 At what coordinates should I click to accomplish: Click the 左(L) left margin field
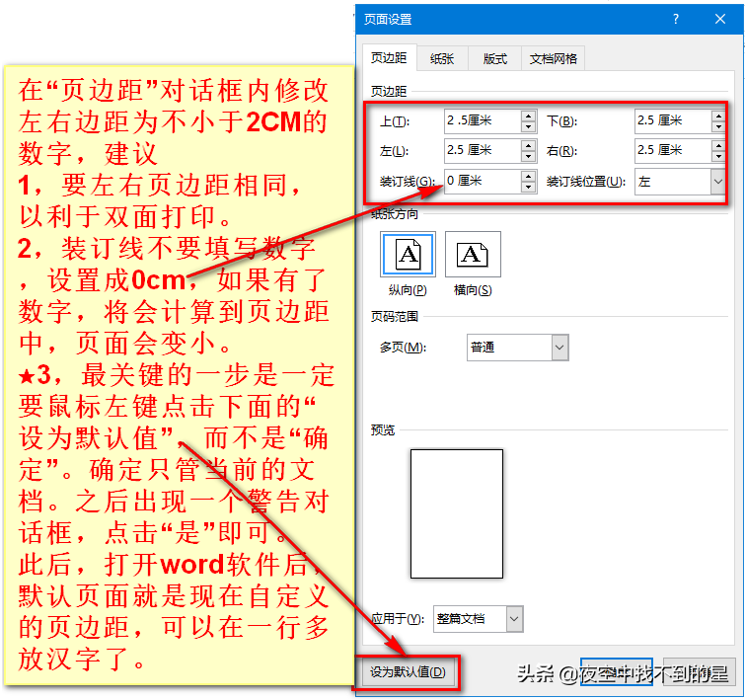483,151
